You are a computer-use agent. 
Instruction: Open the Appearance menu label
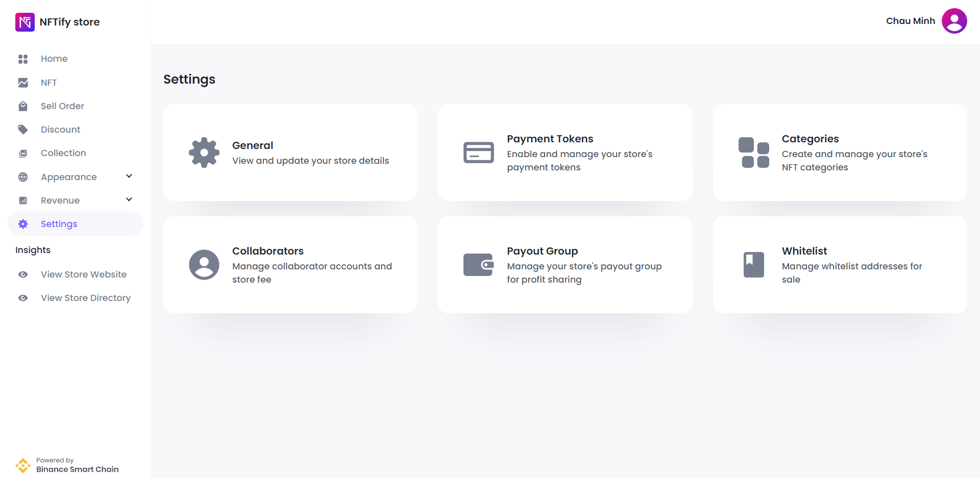click(69, 177)
